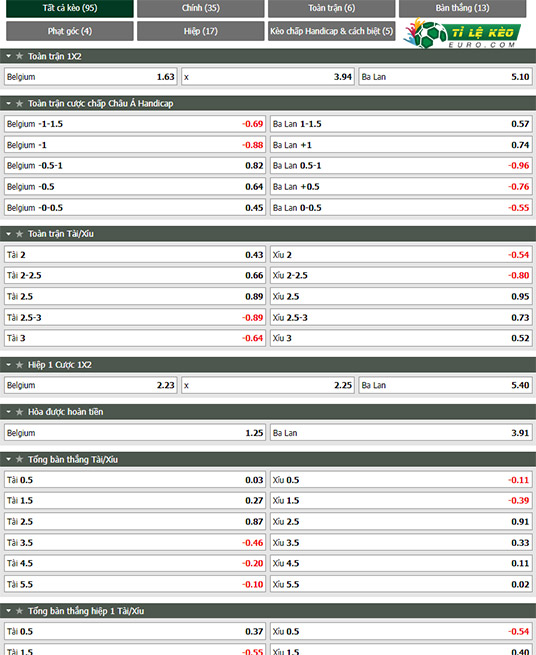Image resolution: width=536 pixels, height=655 pixels.
Task: Select Belgium 1.63 odds in 1X2
Action: pyautogui.click(x=91, y=77)
